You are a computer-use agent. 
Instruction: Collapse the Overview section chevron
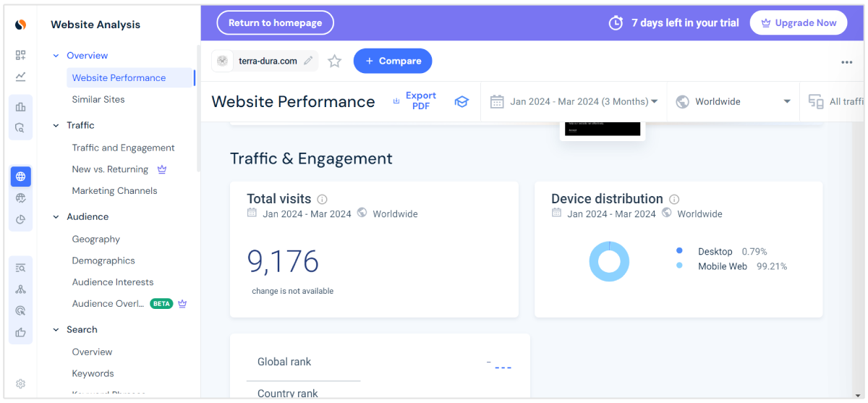(x=56, y=56)
